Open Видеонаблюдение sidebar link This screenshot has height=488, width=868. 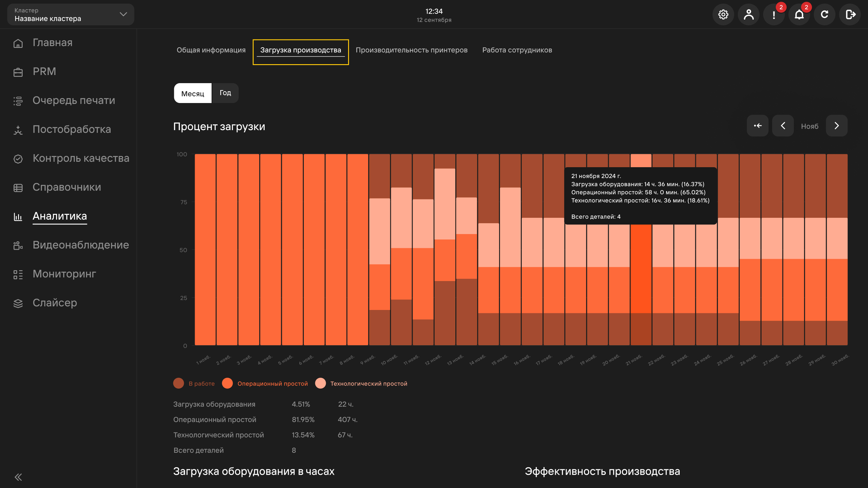pos(81,245)
